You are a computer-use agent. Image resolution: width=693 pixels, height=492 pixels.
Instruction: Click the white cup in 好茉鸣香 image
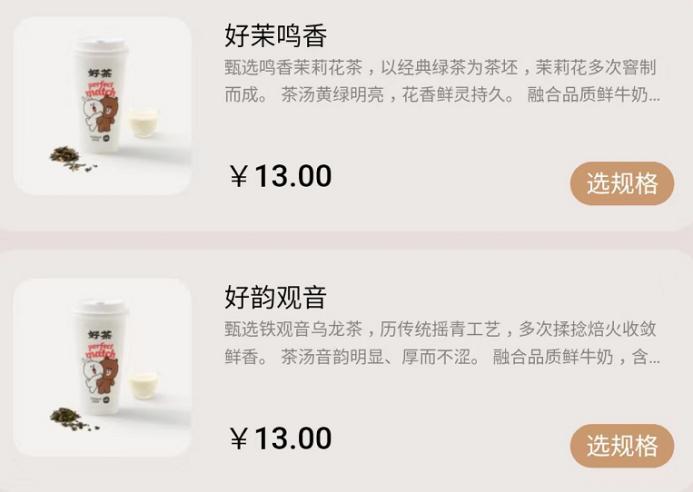pos(100,96)
